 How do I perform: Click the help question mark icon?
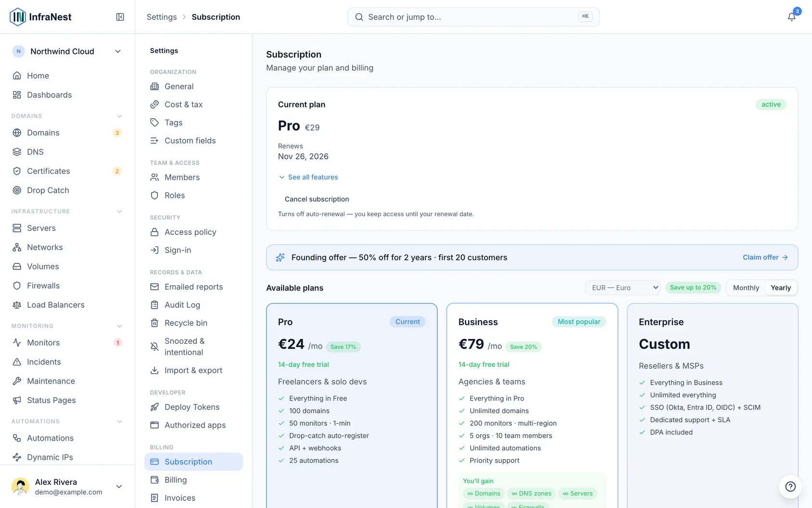click(790, 486)
